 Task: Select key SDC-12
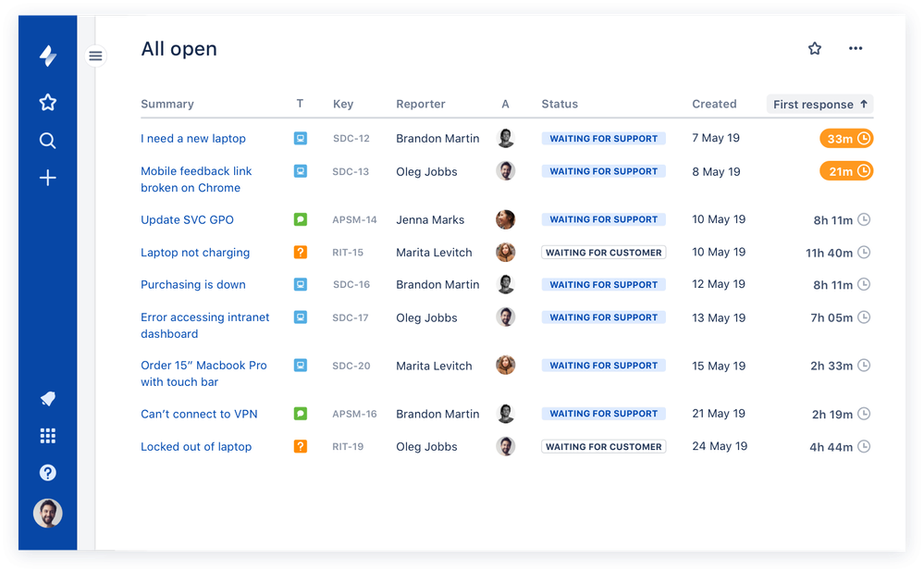pyautogui.click(x=351, y=139)
